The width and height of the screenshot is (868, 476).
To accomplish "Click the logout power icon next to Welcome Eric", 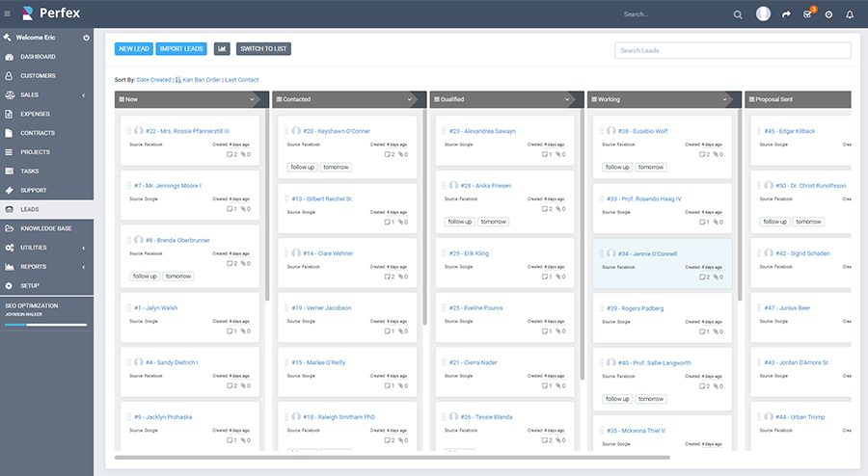I will (87, 38).
